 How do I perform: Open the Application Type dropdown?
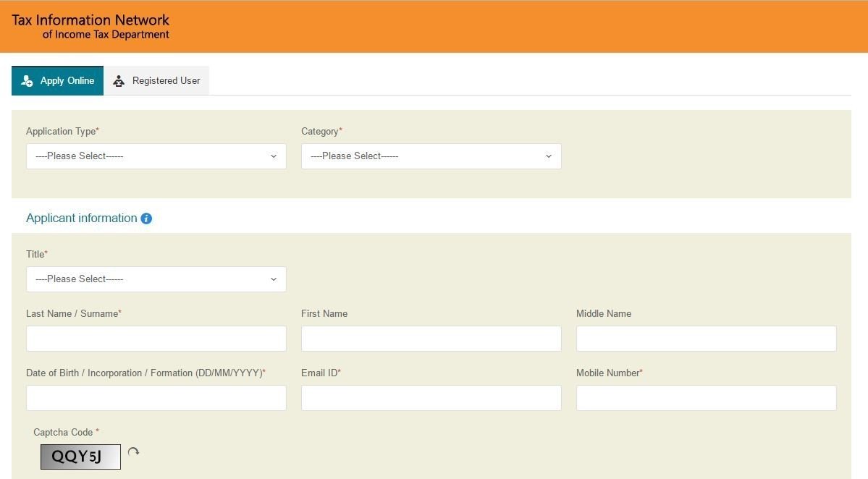156,156
